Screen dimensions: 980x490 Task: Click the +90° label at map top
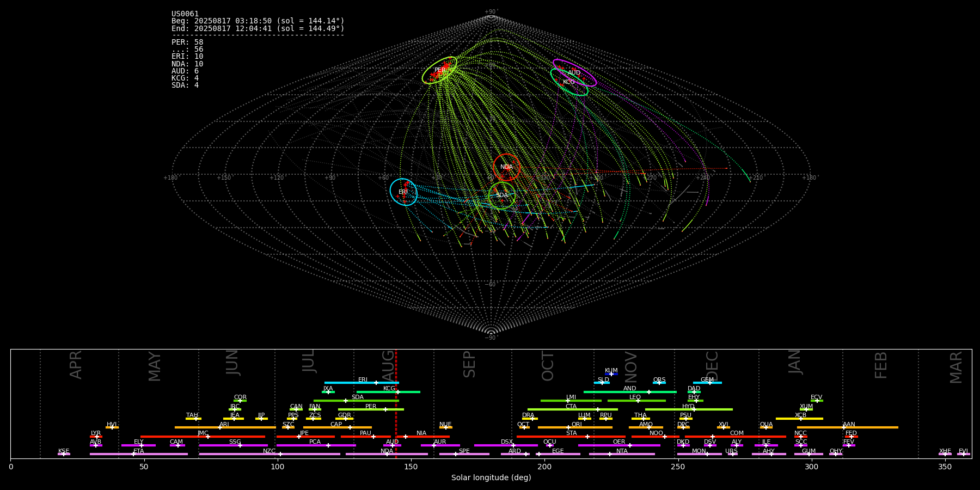[x=491, y=12]
